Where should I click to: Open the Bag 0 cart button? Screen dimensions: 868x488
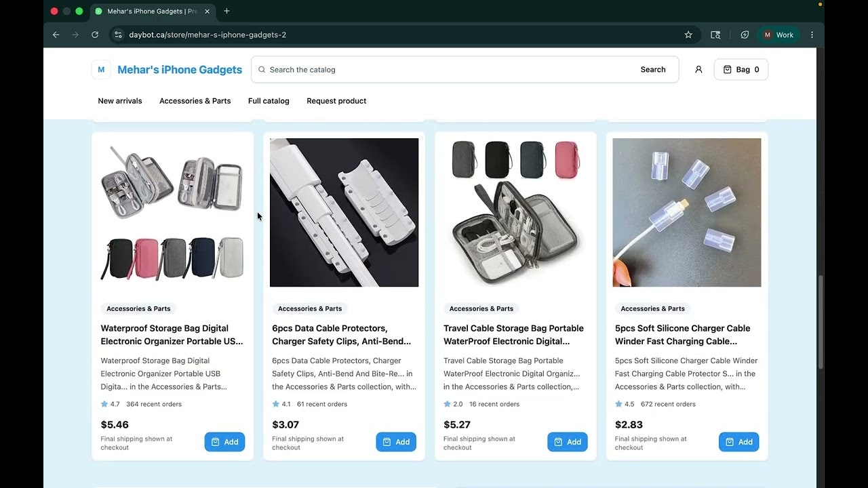coord(741,69)
